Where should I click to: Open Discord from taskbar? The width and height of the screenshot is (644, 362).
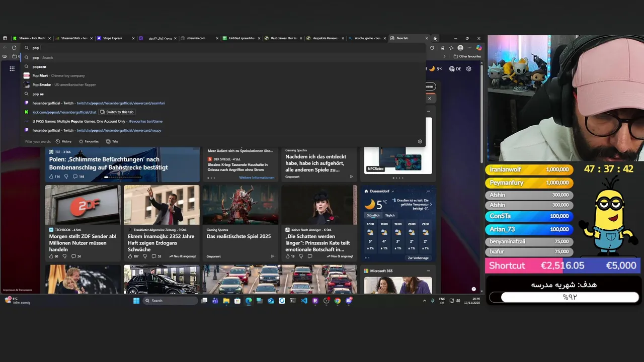[349, 301]
